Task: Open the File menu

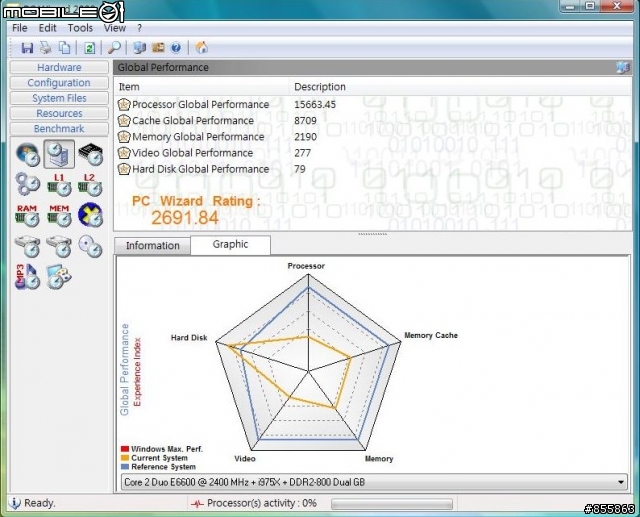Action: pyautogui.click(x=20, y=28)
